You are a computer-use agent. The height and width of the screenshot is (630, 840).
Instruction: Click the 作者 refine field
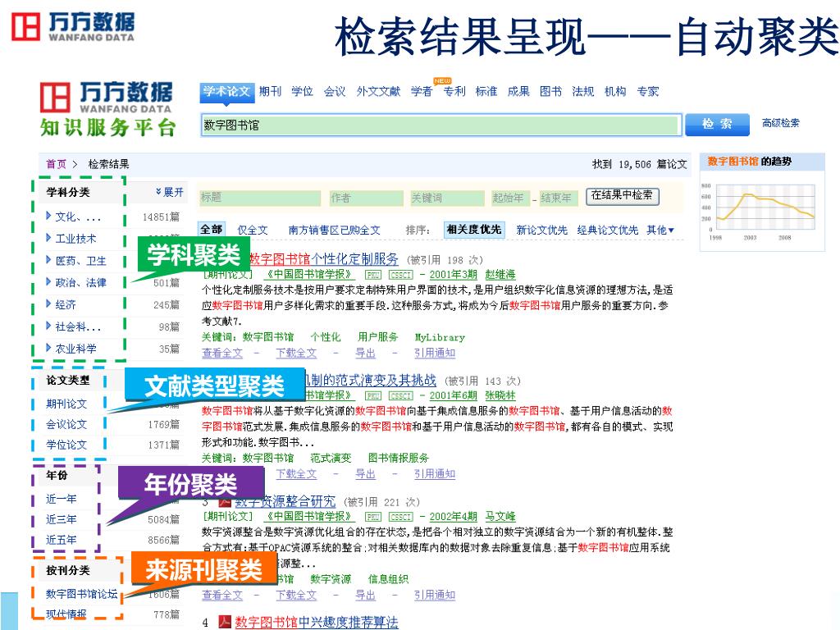coord(366,198)
